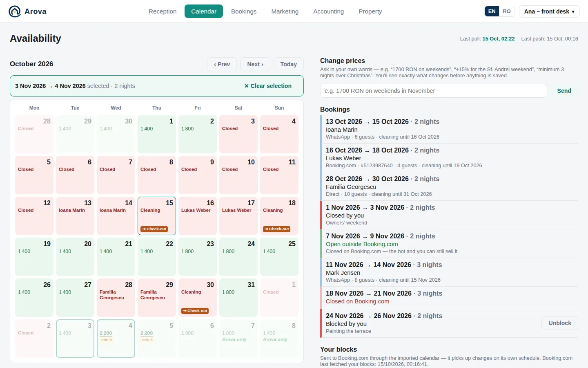
Task: Send the price change request
Action: click(564, 91)
